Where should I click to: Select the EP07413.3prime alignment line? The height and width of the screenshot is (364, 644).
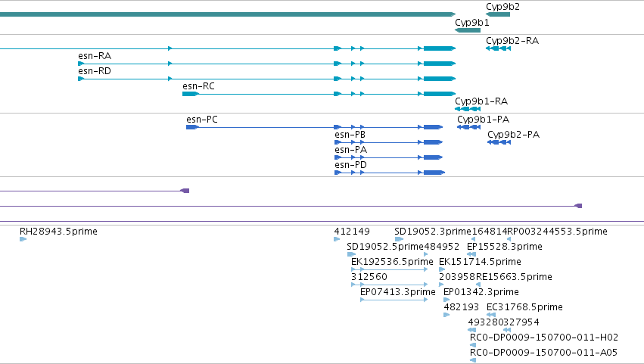coord(394,300)
